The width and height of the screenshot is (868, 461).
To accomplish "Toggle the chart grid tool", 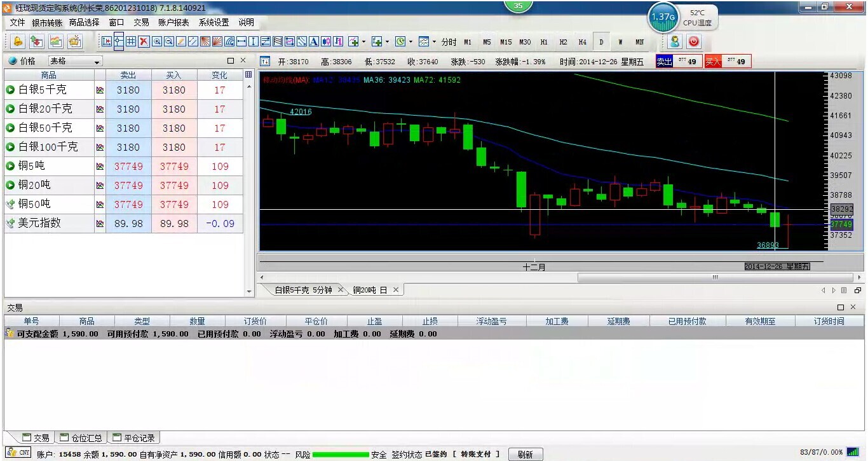I will pos(131,42).
